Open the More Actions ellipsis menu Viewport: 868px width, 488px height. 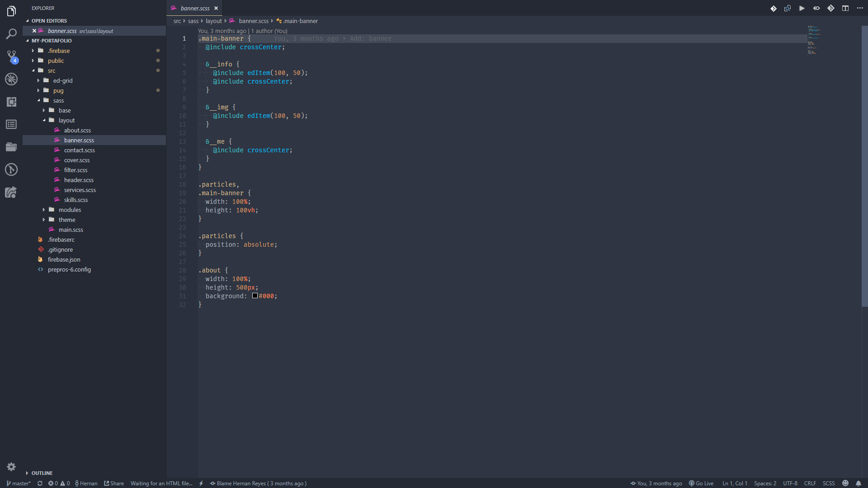(860, 8)
